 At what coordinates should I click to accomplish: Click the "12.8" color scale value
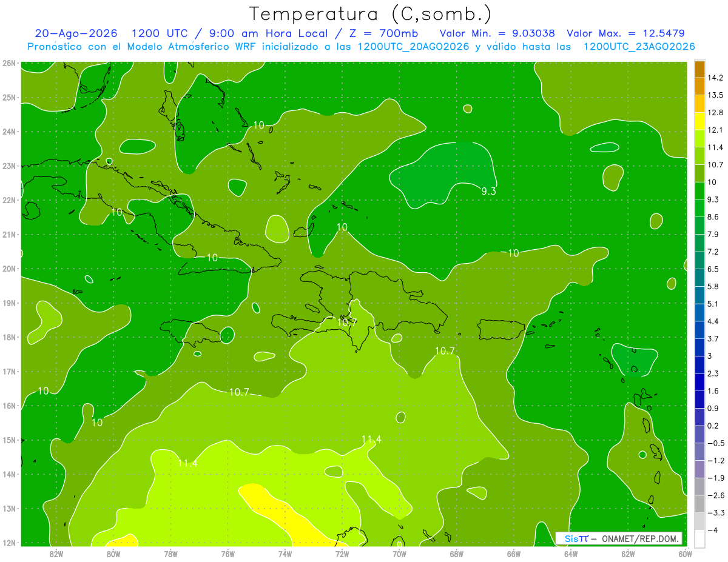click(x=715, y=112)
